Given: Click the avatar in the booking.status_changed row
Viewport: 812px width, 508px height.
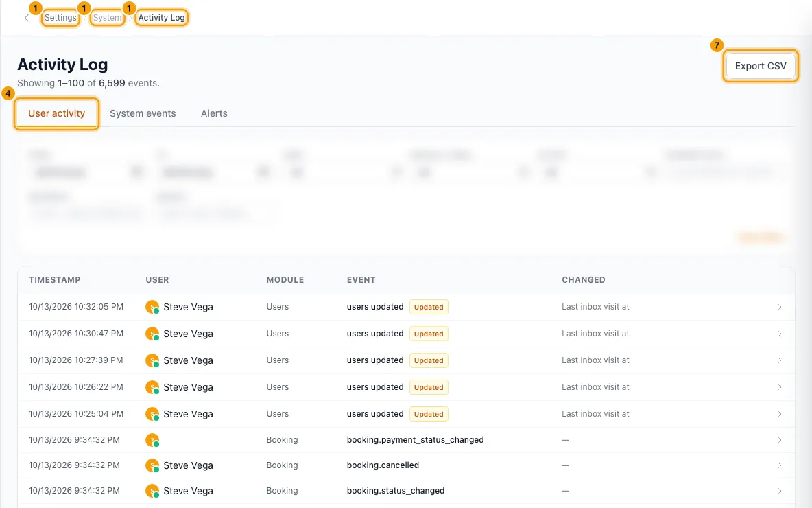Looking at the screenshot, I should 152,491.
